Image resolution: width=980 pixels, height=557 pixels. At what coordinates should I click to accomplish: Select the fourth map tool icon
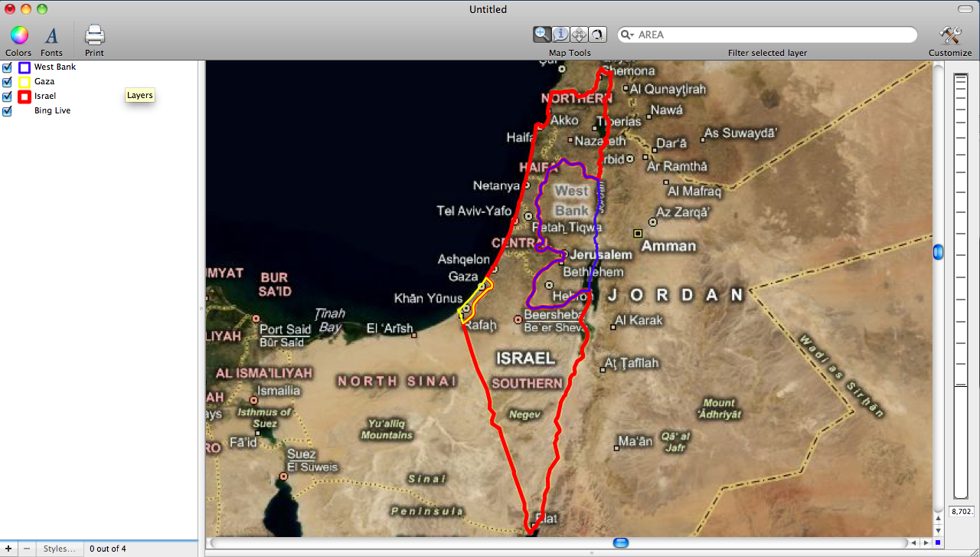[x=597, y=34]
